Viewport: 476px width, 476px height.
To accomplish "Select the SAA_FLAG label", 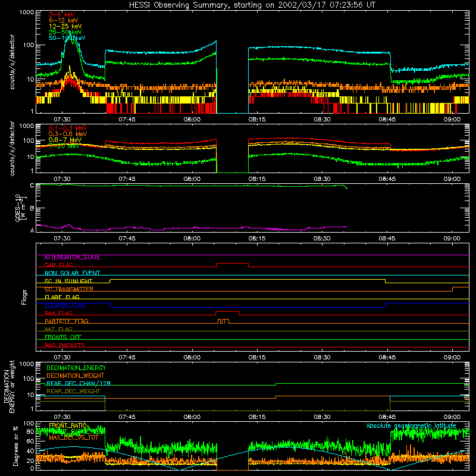I will pos(58,314).
